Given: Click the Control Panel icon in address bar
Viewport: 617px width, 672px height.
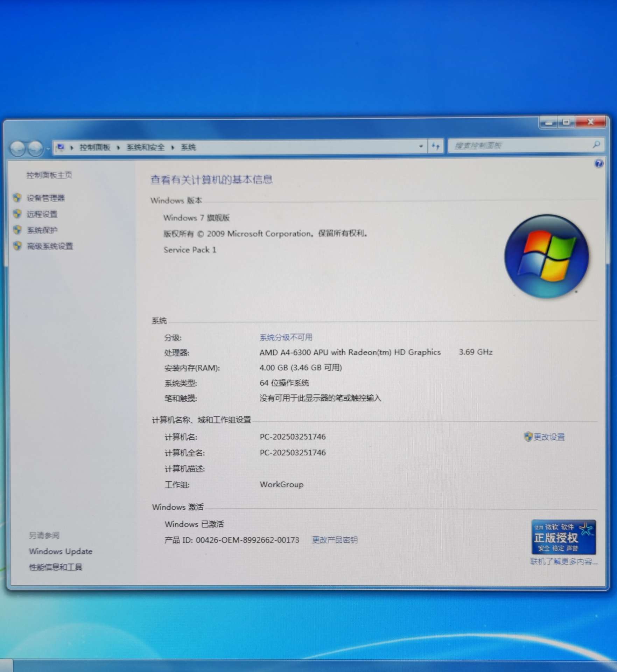Looking at the screenshot, I should pyautogui.click(x=61, y=147).
